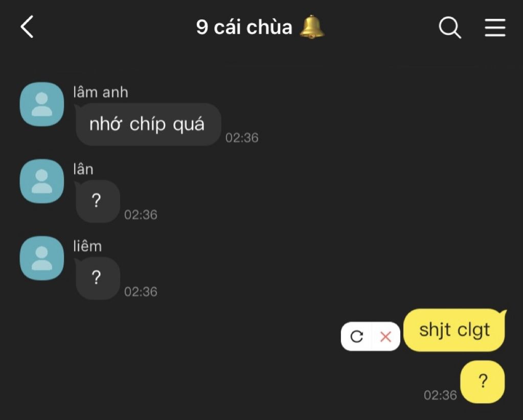
Task: Select the yellow question mark bubble
Action: (x=482, y=382)
